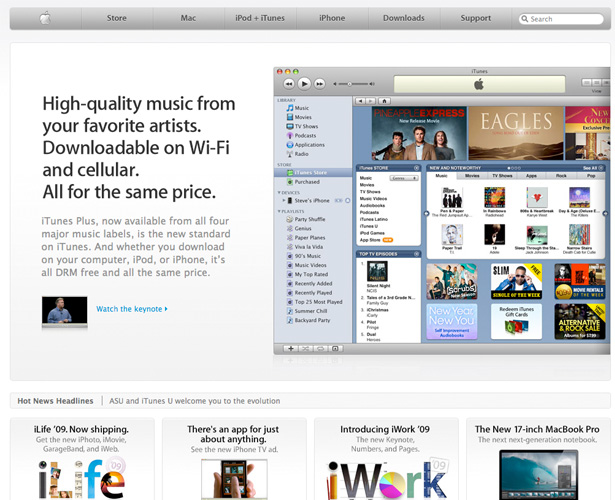
Task: Click the iTunes play button
Action: coord(304,84)
